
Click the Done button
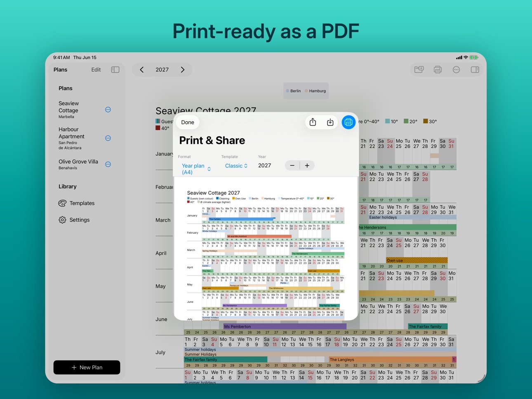pos(188,122)
